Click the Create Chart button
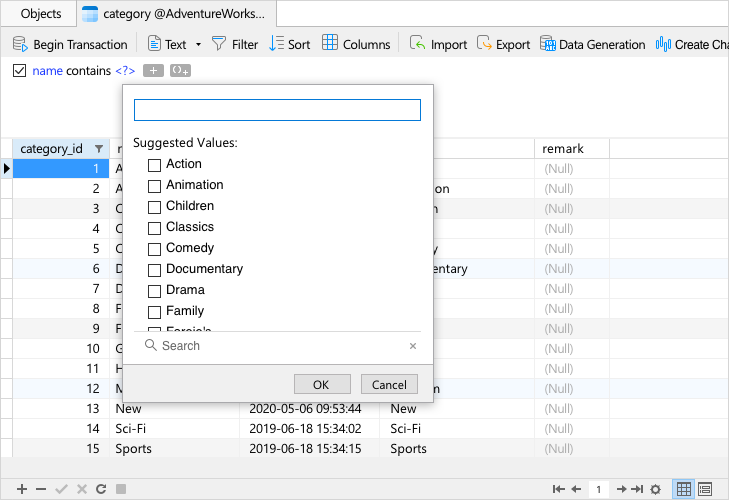 pos(692,44)
